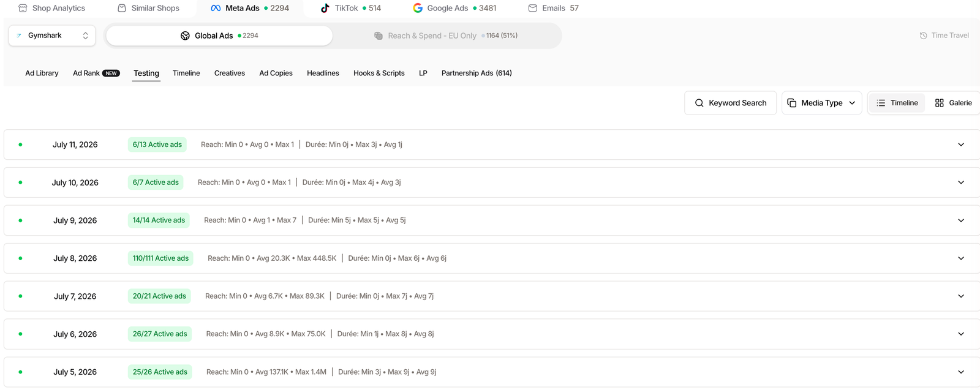Expand the July 9, 2026 row

961,220
